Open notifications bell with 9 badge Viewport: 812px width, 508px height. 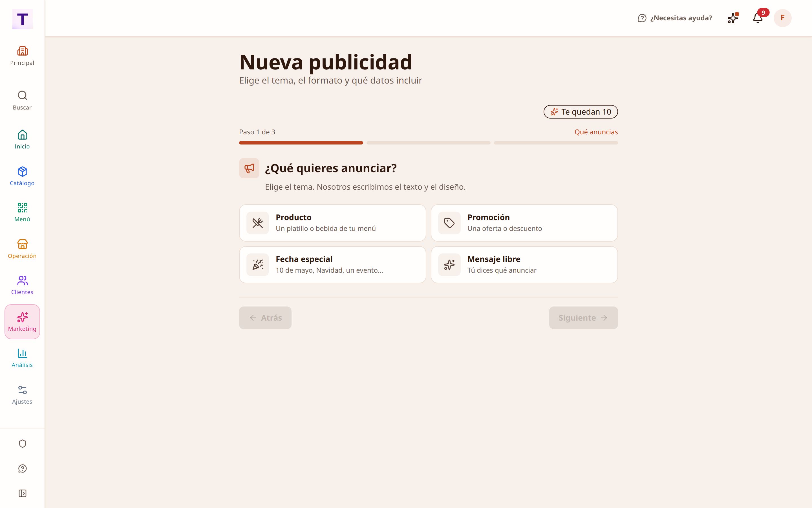758,18
